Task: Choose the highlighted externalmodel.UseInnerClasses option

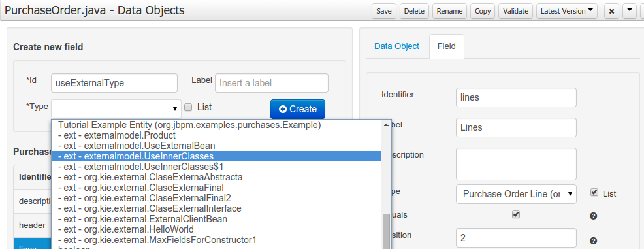Action: pyautogui.click(x=216, y=156)
